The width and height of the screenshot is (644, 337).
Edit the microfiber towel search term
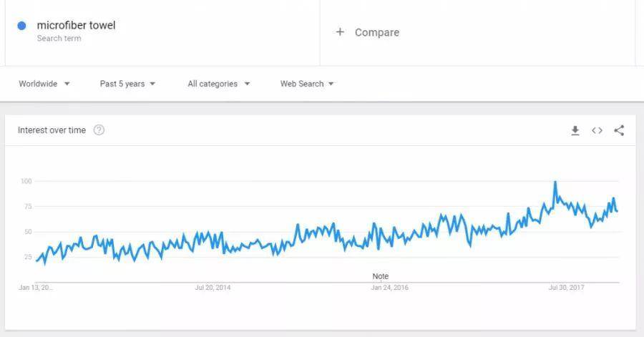(x=77, y=26)
